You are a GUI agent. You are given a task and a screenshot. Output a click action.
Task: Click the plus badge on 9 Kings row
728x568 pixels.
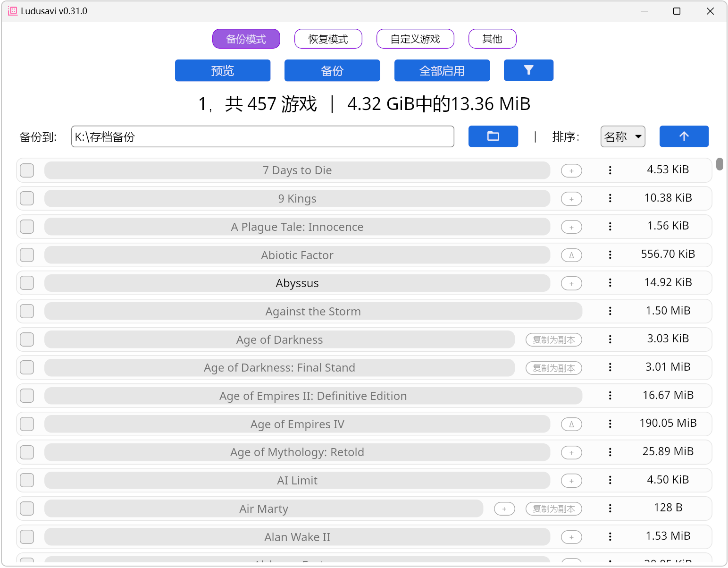571,199
